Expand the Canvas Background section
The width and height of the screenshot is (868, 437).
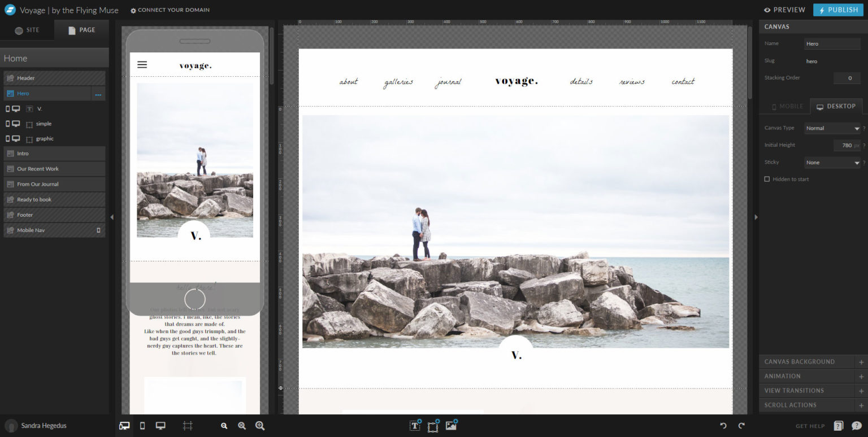point(810,361)
